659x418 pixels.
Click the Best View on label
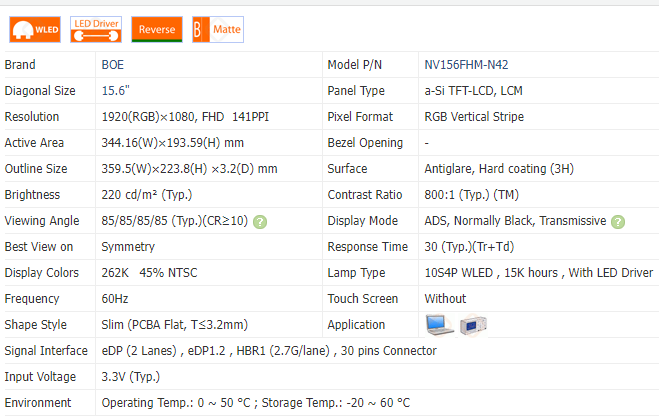pos(39,247)
